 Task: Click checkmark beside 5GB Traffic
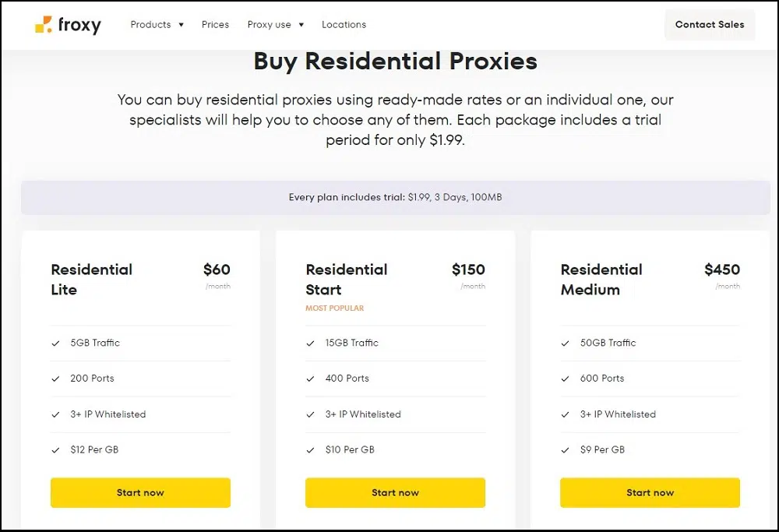(56, 343)
